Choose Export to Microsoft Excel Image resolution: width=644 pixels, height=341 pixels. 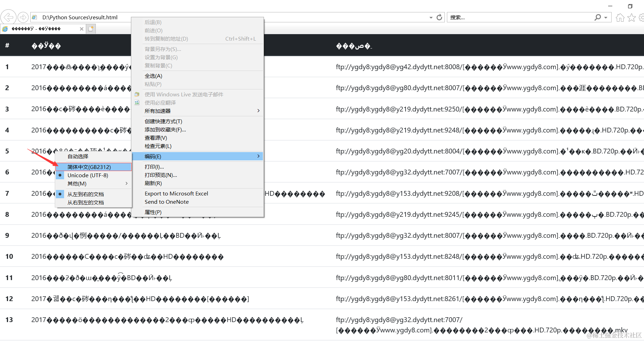coord(197,193)
